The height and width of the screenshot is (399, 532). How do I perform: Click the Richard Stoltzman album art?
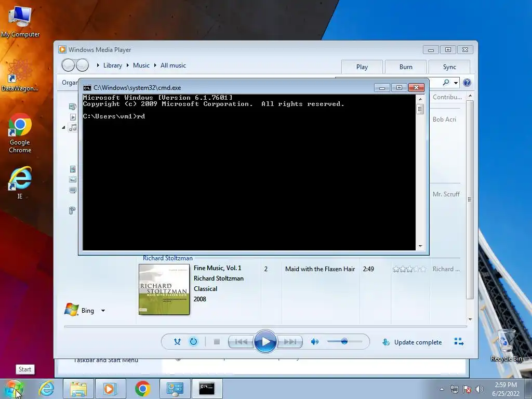pyautogui.click(x=164, y=289)
